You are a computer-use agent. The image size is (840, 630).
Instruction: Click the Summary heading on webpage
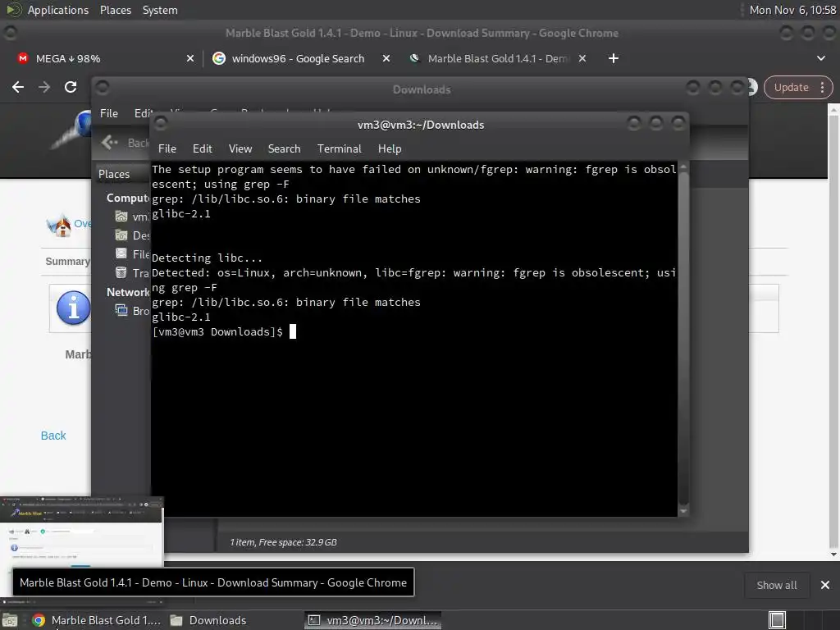[67, 262]
